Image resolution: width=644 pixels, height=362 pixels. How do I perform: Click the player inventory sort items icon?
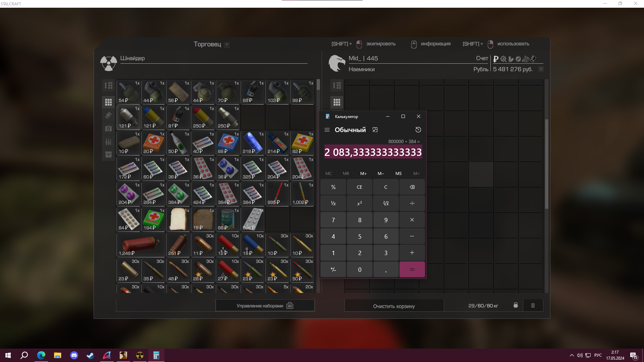[337, 85]
